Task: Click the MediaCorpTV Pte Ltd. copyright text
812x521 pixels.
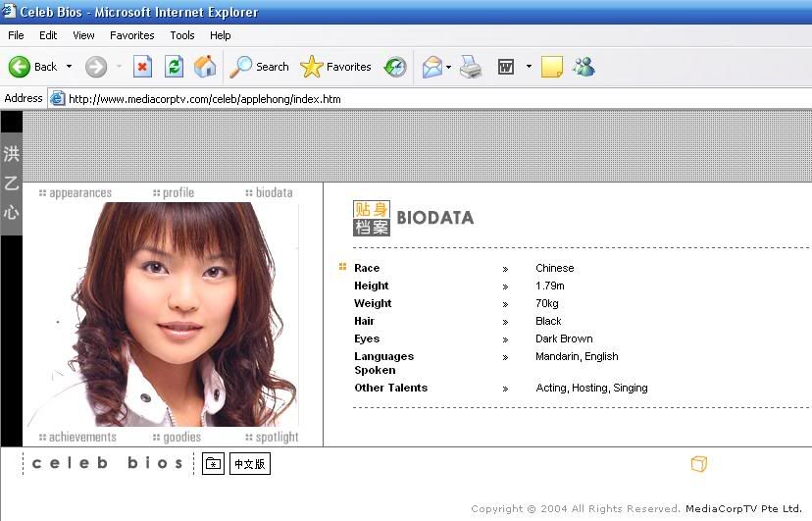Action: 743,508
